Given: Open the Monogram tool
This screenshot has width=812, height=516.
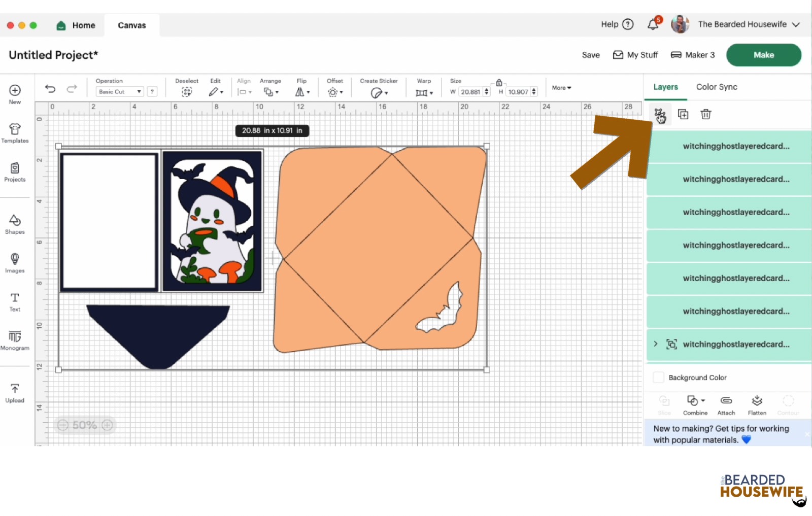Looking at the screenshot, I should tap(15, 340).
